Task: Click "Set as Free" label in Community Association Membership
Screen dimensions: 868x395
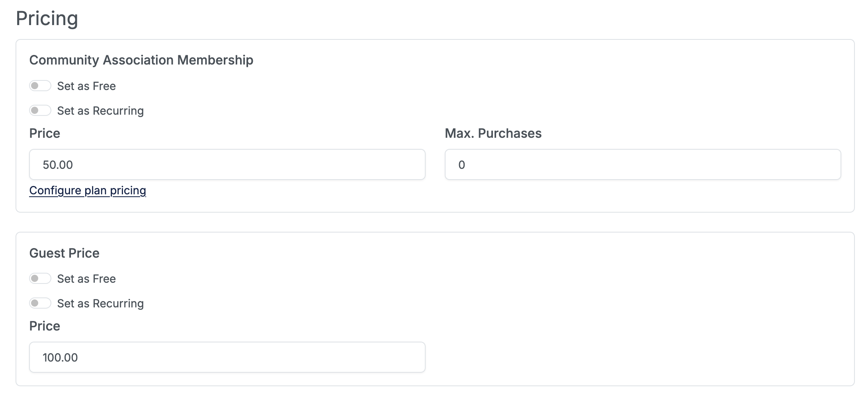Action: [x=86, y=86]
